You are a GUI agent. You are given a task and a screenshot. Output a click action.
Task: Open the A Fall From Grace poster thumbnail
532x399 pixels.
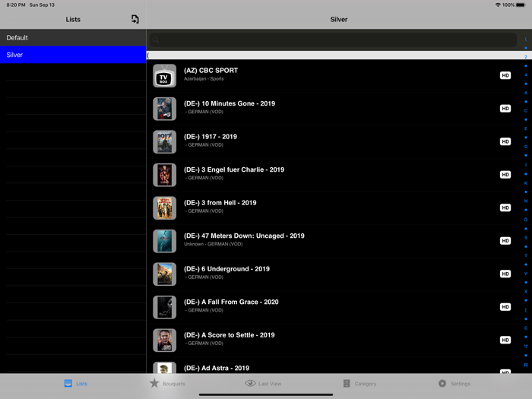pyautogui.click(x=165, y=307)
